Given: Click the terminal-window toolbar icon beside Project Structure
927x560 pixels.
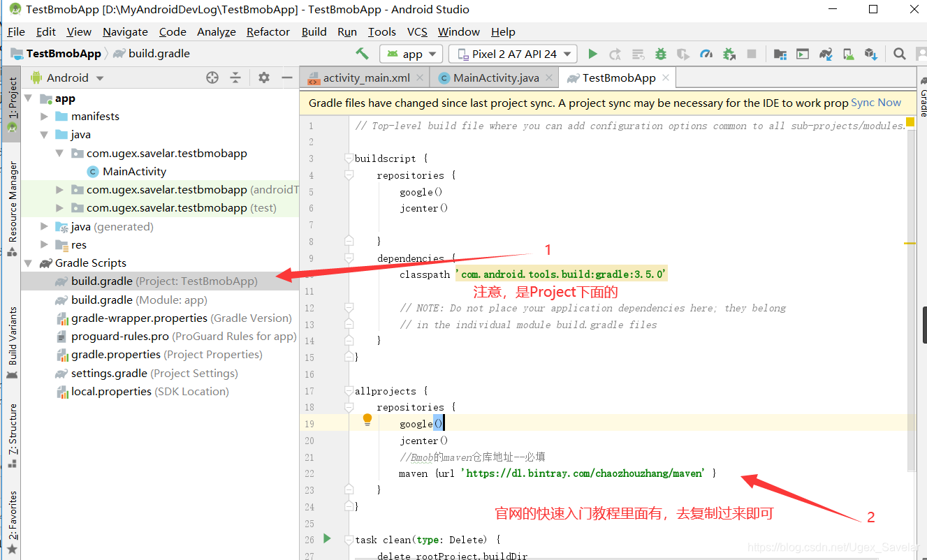Looking at the screenshot, I should tap(803, 54).
